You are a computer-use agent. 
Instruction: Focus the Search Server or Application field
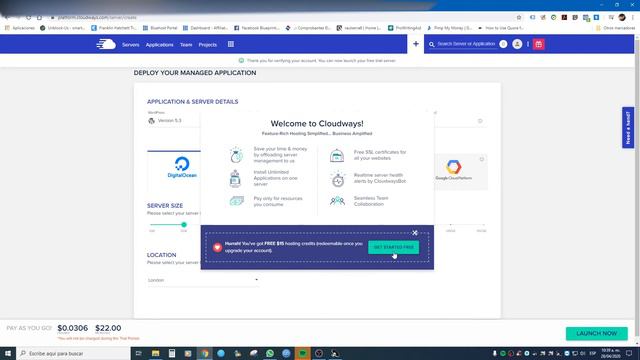466,44
